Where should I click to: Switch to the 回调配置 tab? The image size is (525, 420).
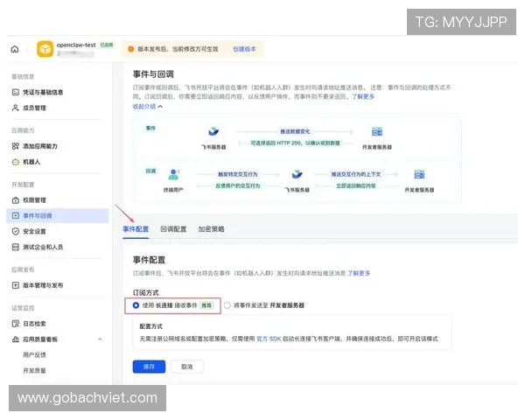(x=173, y=229)
